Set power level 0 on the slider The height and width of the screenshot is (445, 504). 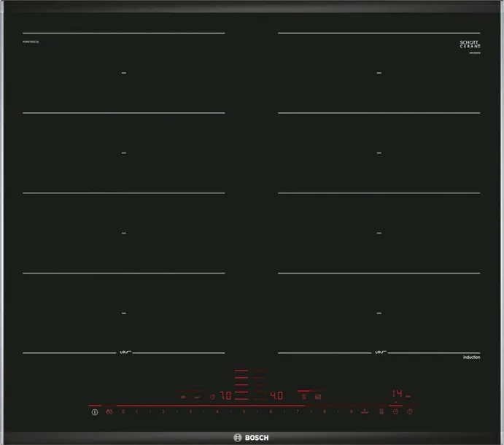pos(123,412)
